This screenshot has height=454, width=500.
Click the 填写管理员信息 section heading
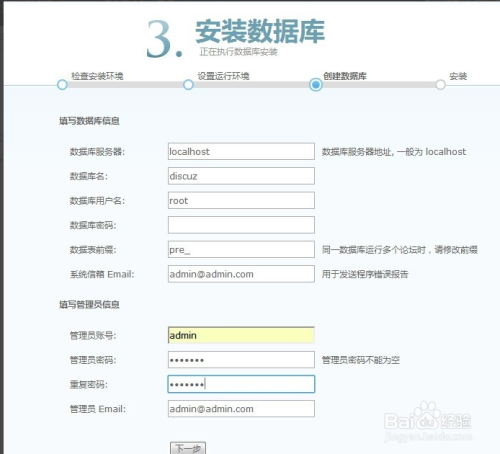tap(89, 304)
